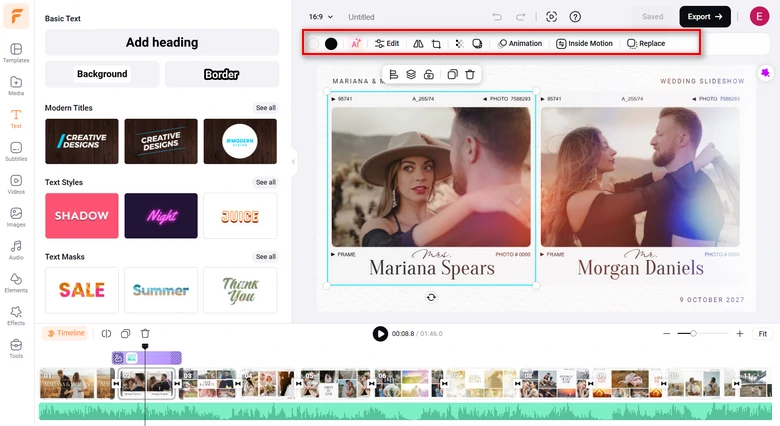Click the Saved status button
This screenshot has height=426, width=780.
click(x=653, y=16)
